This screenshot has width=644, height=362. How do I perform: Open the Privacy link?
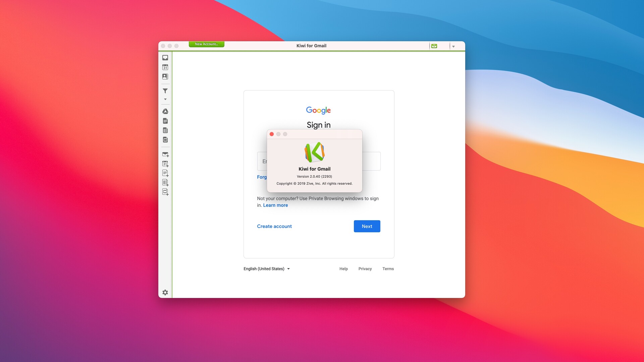(365, 269)
